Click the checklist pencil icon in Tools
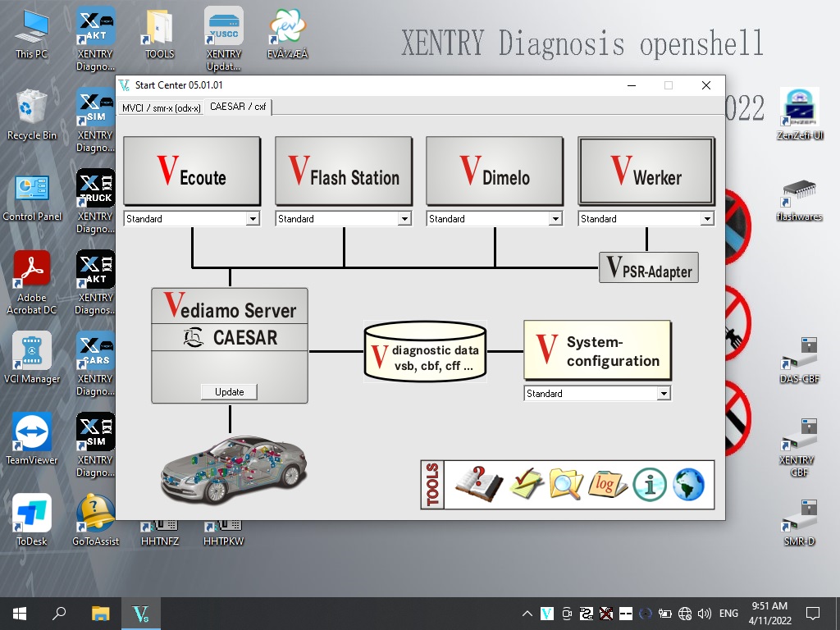 tap(526, 484)
